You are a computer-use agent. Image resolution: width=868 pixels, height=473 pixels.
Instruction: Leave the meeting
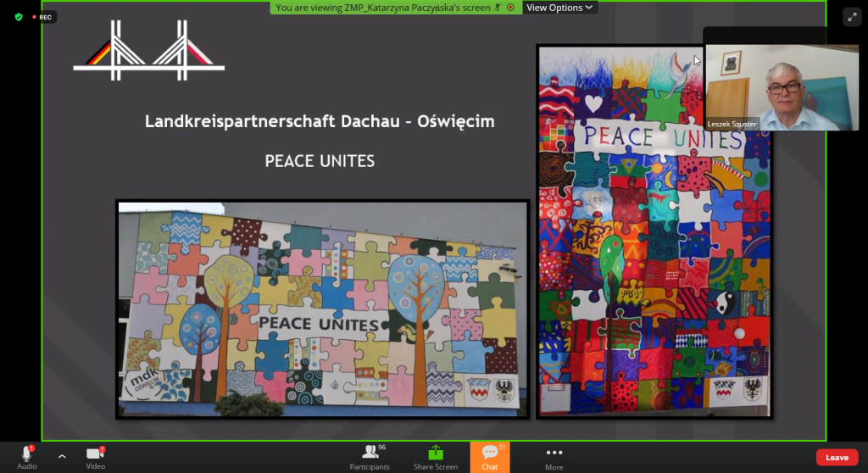(837, 458)
